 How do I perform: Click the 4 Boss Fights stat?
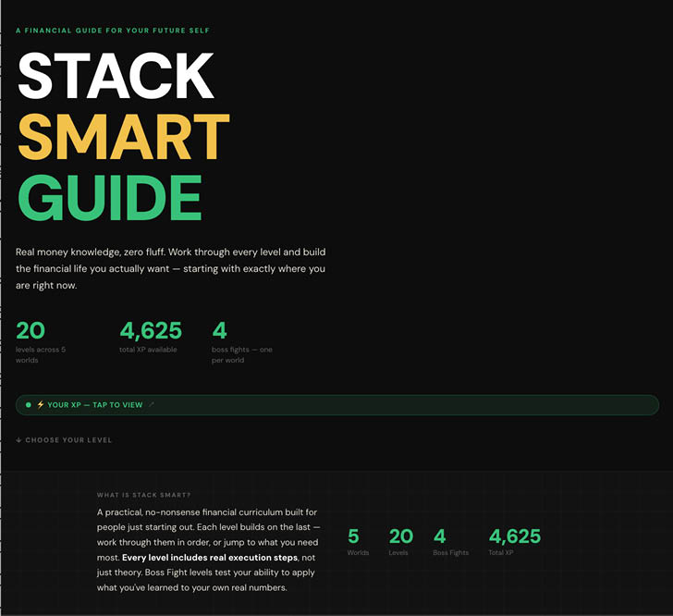tap(451, 541)
